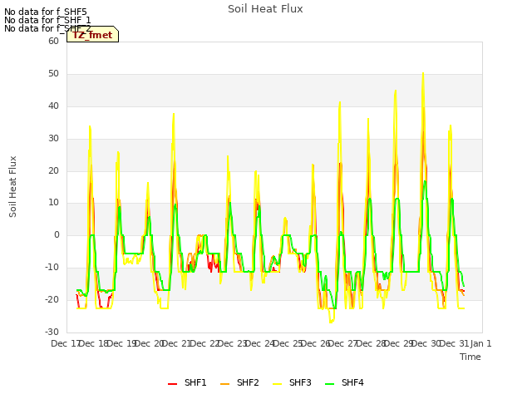This screenshot has height=399, width=532.
Task: Click the SHF2 legend entry
Action: (239, 382)
